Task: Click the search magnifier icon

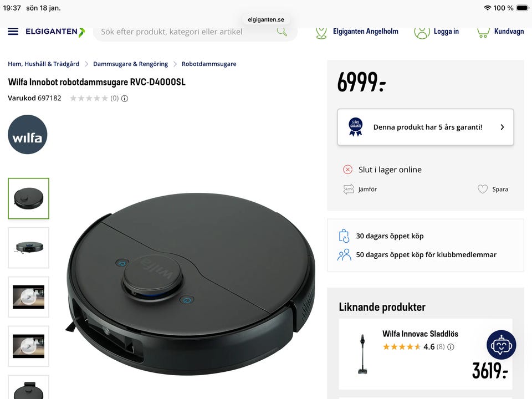Action: pos(282,32)
